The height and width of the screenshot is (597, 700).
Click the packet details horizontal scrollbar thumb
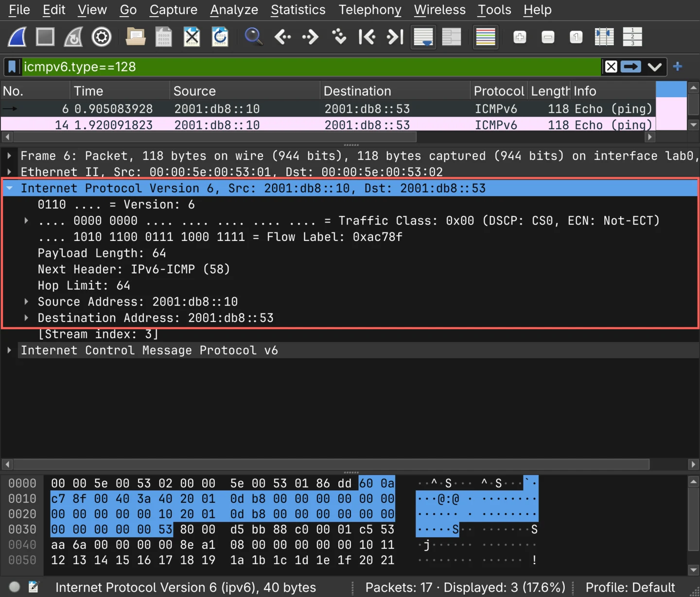click(331, 464)
